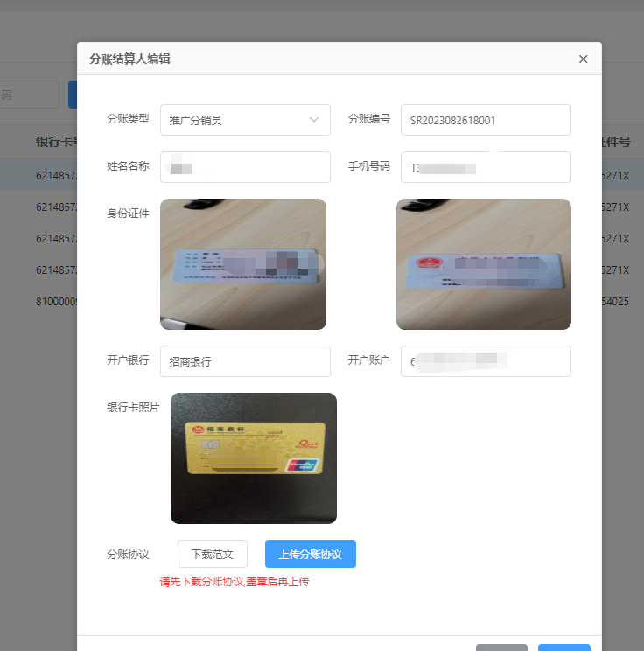The image size is (644, 651).
Task: Open the back-side ID card photo with emblem
Action: (x=483, y=264)
